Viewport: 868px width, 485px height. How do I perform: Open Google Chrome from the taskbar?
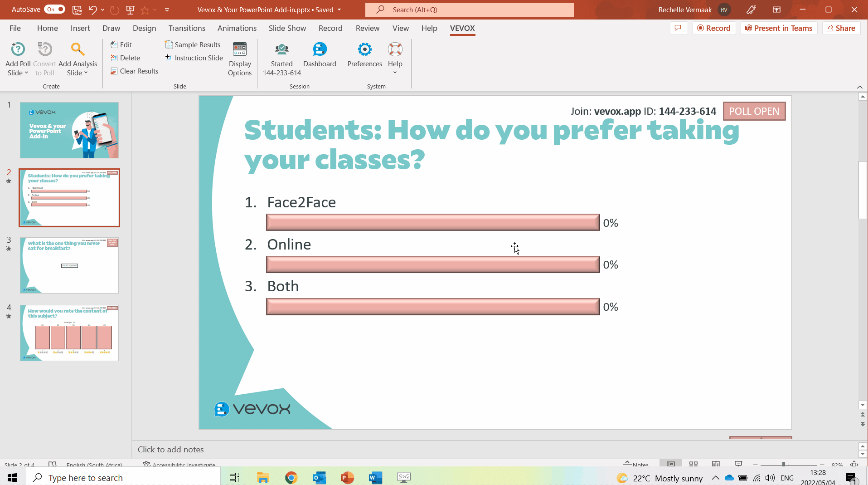point(291,477)
